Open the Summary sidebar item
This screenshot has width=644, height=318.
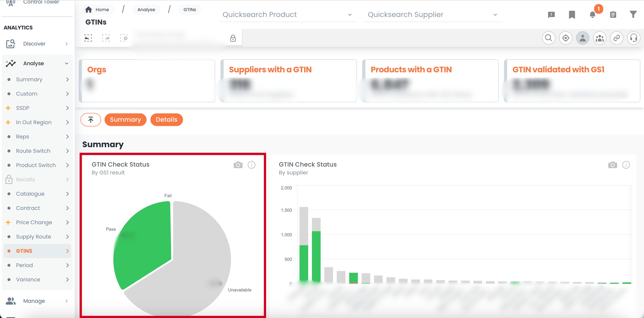(38, 79)
